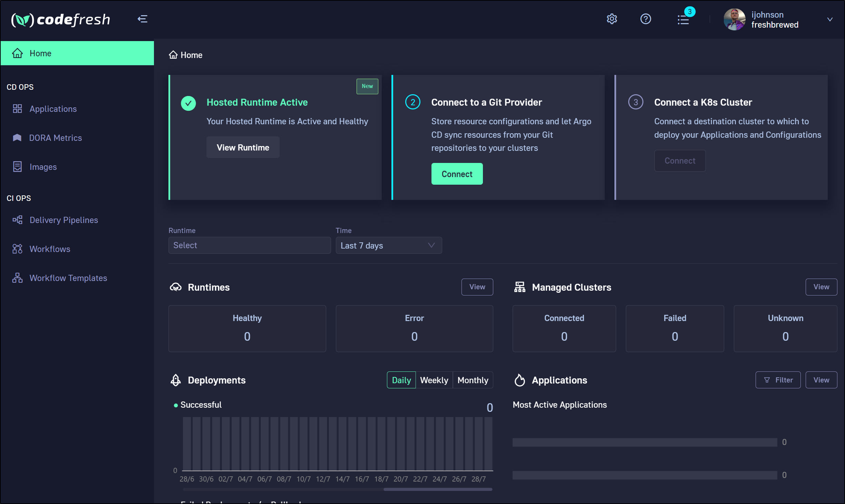Click first Most Active Applications bar

click(645, 442)
